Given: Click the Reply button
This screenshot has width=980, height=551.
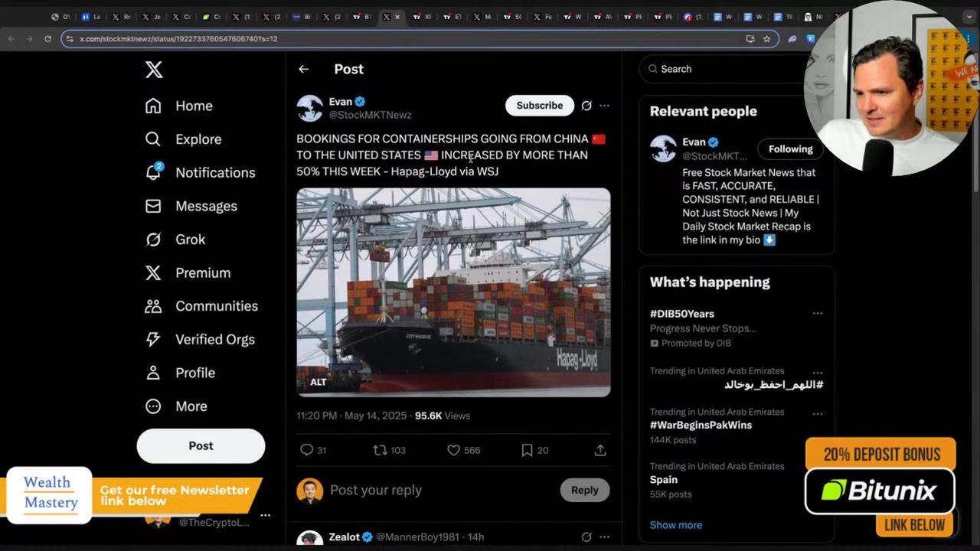Looking at the screenshot, I should pyautogui.click(x=585, y=490).
